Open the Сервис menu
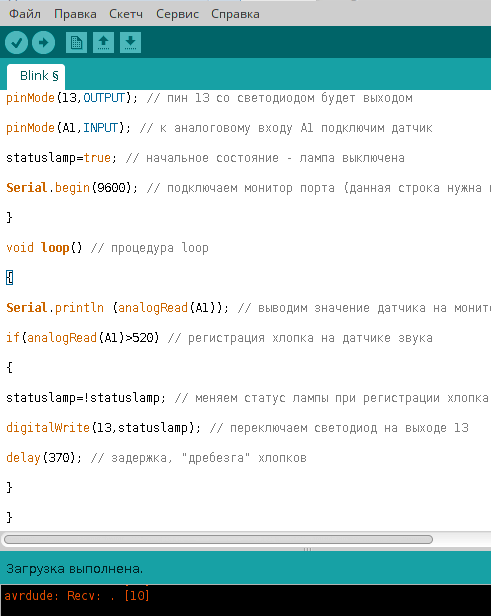Screen dimensions: 491x616 click(178, 14)
